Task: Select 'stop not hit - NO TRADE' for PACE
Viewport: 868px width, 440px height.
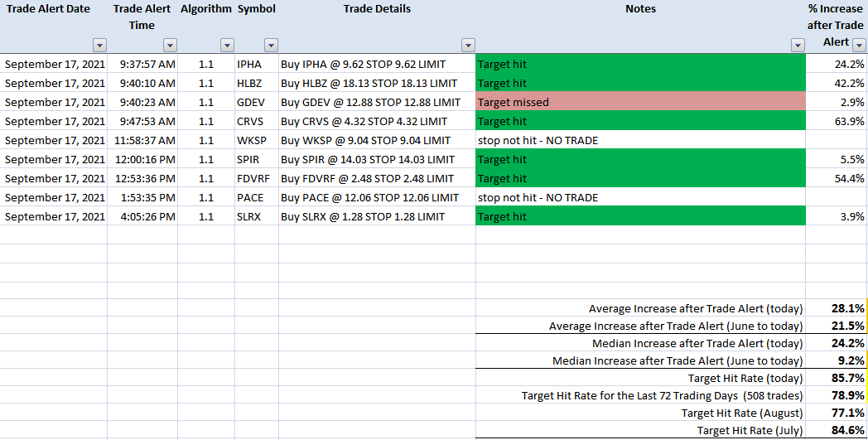Action: click(640, 197)
